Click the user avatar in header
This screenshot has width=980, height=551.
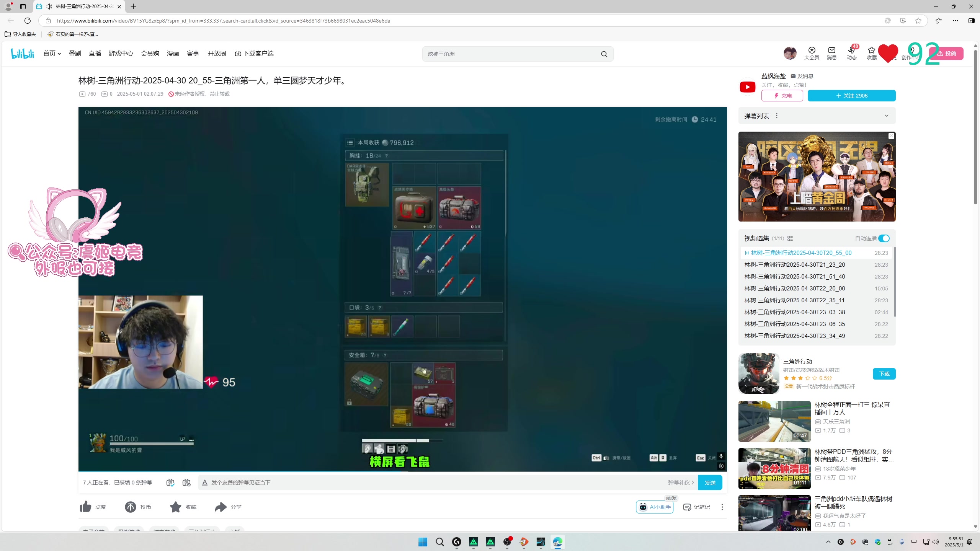click(790, 53)
